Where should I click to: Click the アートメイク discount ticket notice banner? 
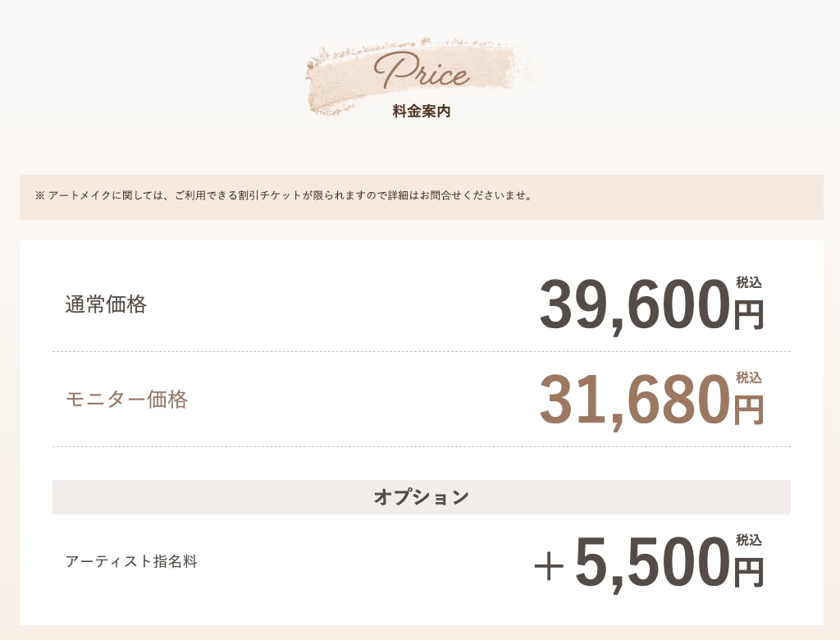point(422,197)
